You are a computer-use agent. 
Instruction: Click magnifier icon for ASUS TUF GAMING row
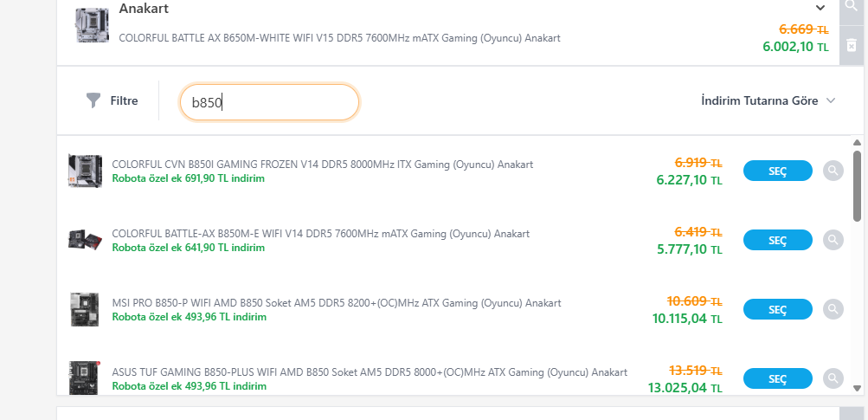click(833, 378)
